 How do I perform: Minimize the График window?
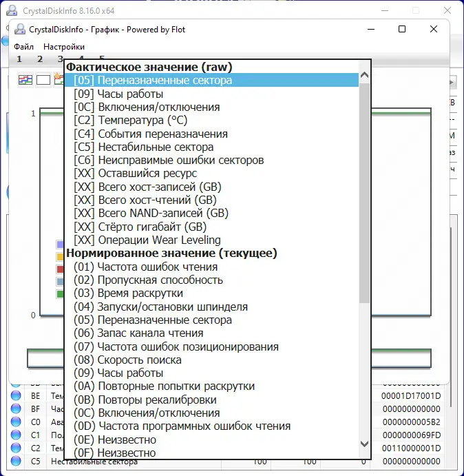click(x=371, y=29)
